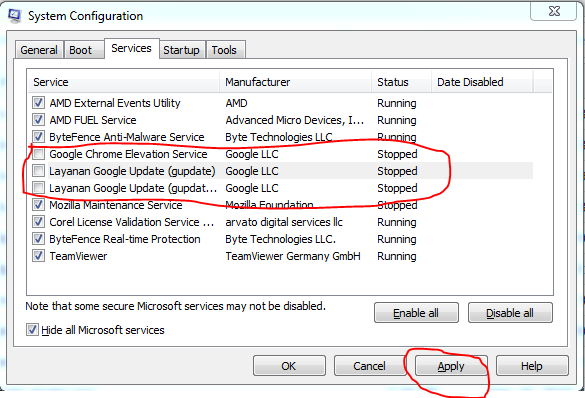Click 'Byte Technologies LLC.' for Real-time Protection
Image resolution: width=585 pixels, height=398 pixels.
(280, 239)
